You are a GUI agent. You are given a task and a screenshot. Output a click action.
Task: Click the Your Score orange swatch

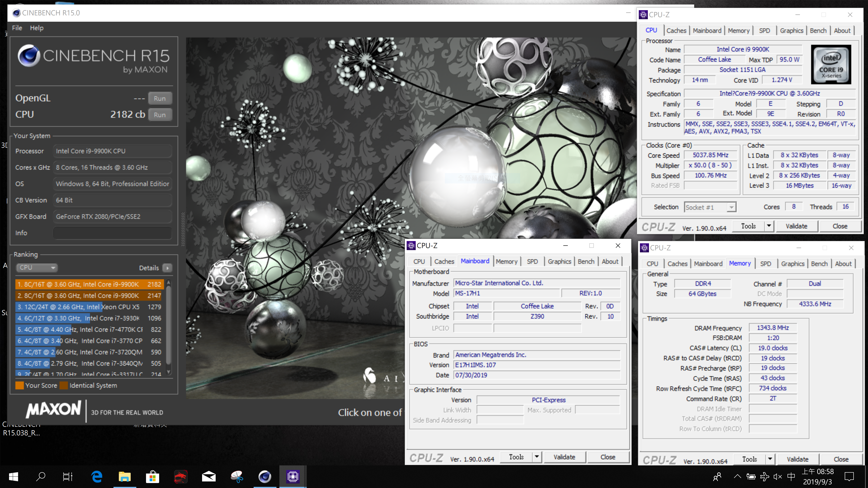coord(19,385)
